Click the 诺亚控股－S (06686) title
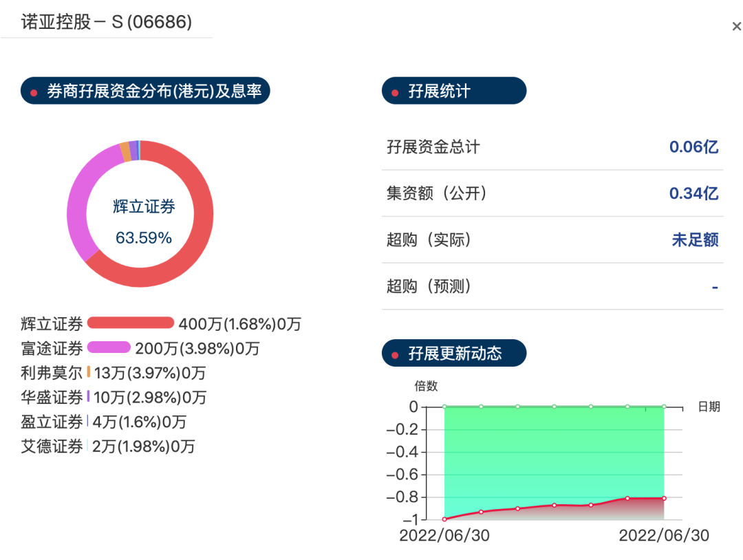The width and height of the screenshot is (743, 560). pos(107,22)
